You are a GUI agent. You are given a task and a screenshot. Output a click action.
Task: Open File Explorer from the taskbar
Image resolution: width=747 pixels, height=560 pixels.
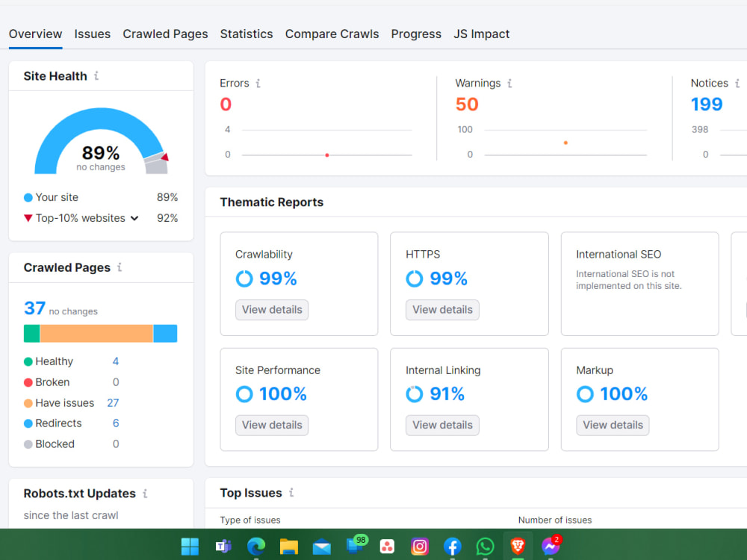pyautogui.click(x=288, y=547)
